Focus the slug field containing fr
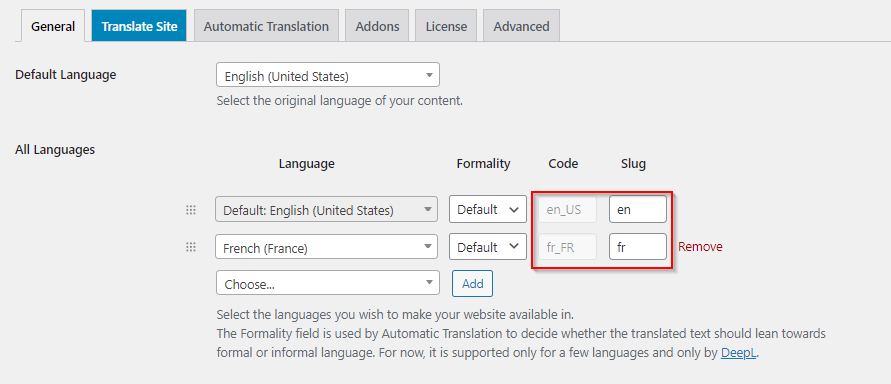Screen dimensions: 891x384 point(638,247)
